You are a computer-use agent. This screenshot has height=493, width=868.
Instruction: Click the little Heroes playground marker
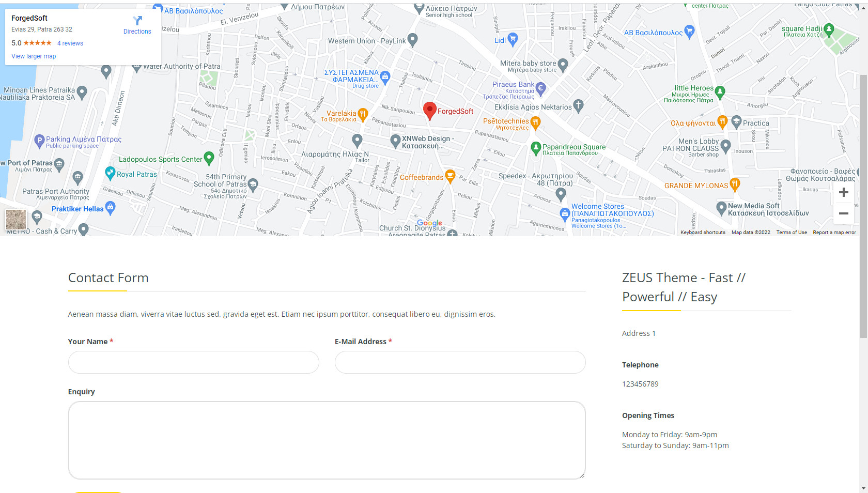tap(720, 93)
